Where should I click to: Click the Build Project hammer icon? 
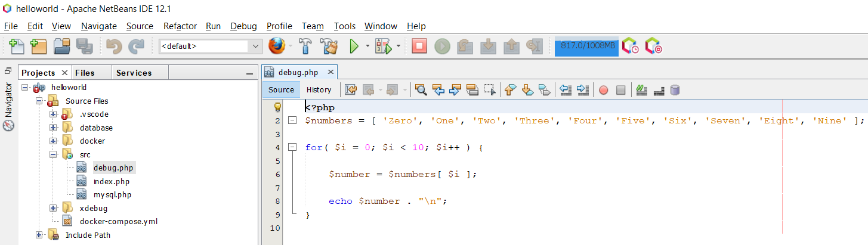(x=305, y=46)
